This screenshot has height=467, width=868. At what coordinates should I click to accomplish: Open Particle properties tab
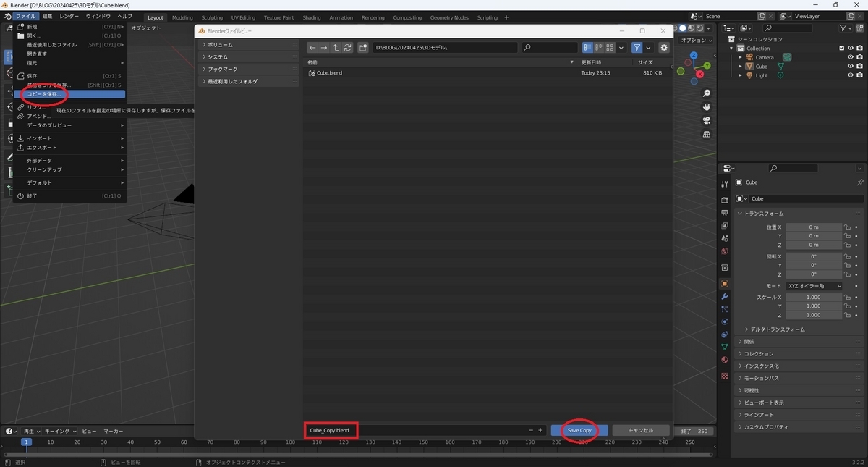click(725, 309)
